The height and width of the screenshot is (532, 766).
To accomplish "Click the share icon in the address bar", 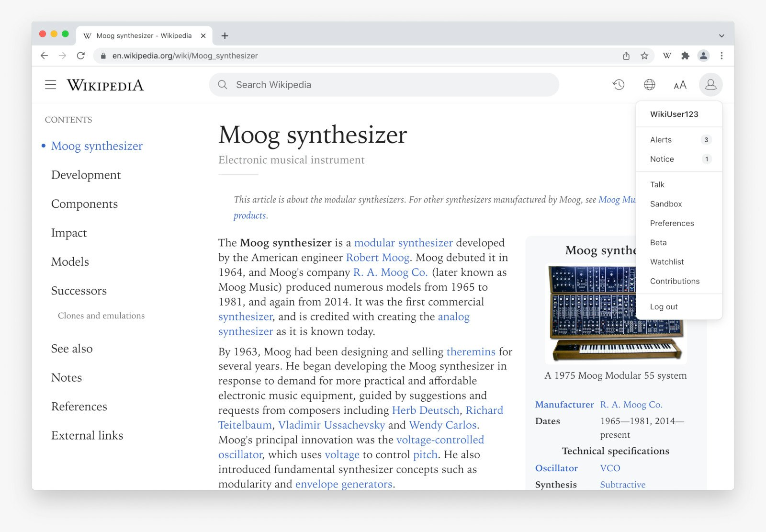I will click(x=626, y=56).
